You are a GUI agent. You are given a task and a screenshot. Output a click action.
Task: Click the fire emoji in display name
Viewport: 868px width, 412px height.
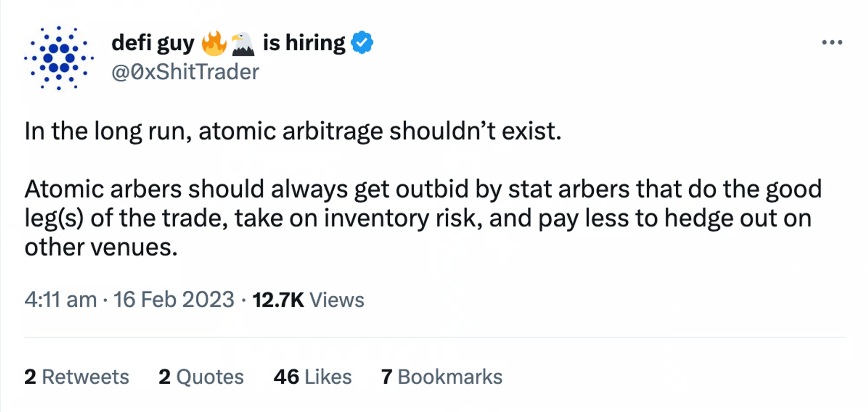click(x=214, y=43)
